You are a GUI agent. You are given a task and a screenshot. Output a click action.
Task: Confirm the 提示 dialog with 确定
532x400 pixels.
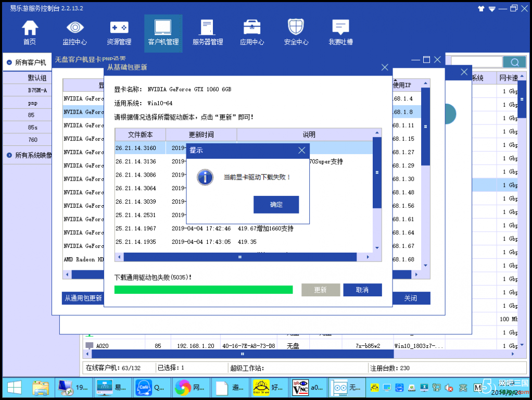pyautogui.click(x=276, y=204)
